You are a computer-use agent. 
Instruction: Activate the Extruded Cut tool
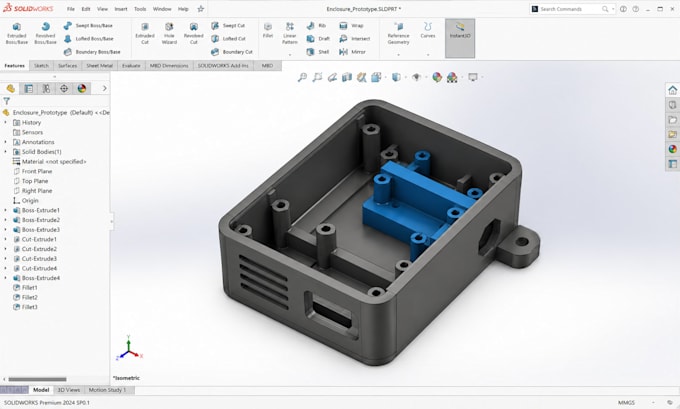pyautogui.click(x=145, y=33)
